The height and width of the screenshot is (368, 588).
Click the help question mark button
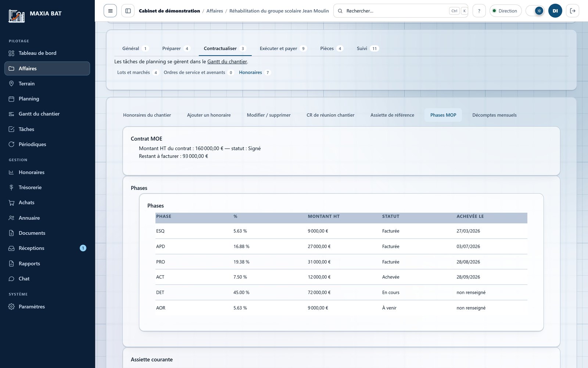tap(479, 11)
